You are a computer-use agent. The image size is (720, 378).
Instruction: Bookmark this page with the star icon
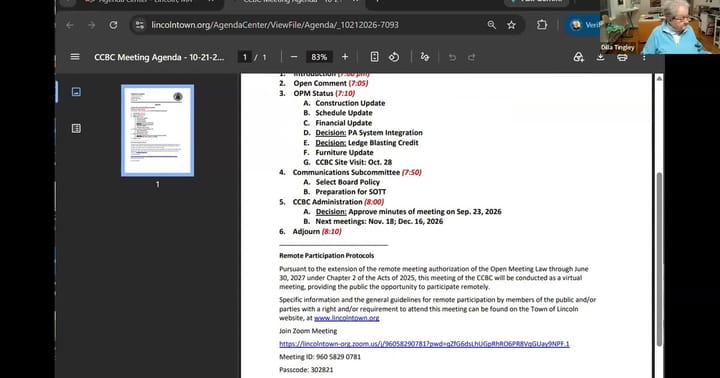512,25
